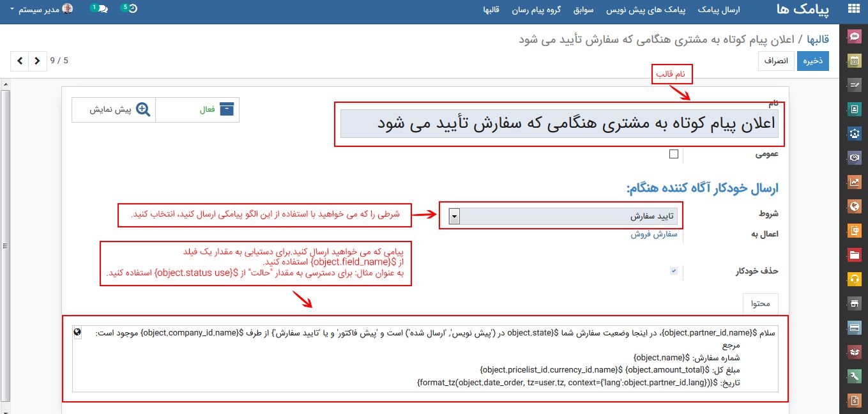Toggle the حذف خودکار checkbox

tap(673, 271)
